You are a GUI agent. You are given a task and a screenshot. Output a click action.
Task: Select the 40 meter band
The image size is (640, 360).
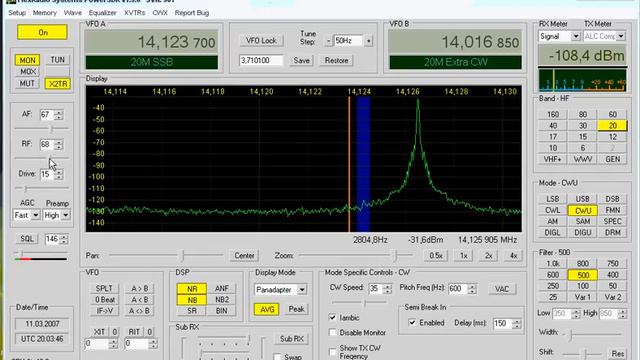click(x=553, y=125)
